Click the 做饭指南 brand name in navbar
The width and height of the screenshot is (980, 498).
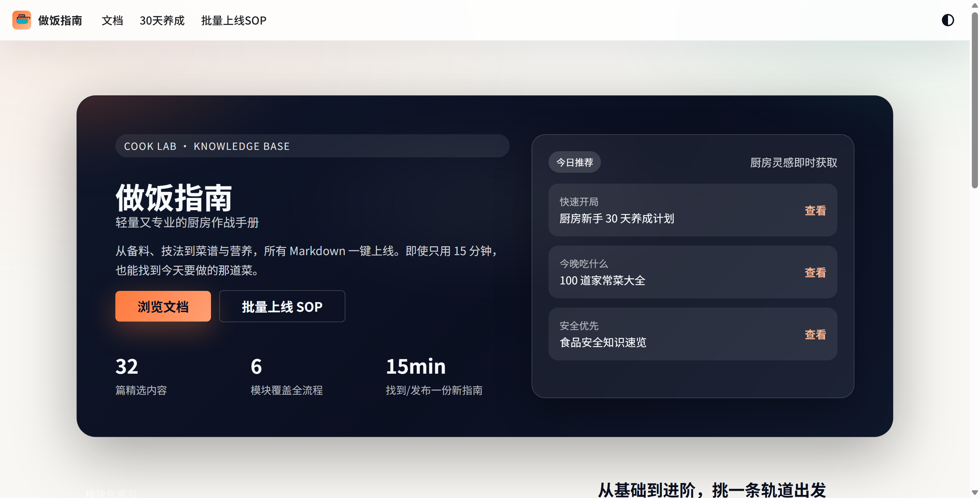coord(60,20)
